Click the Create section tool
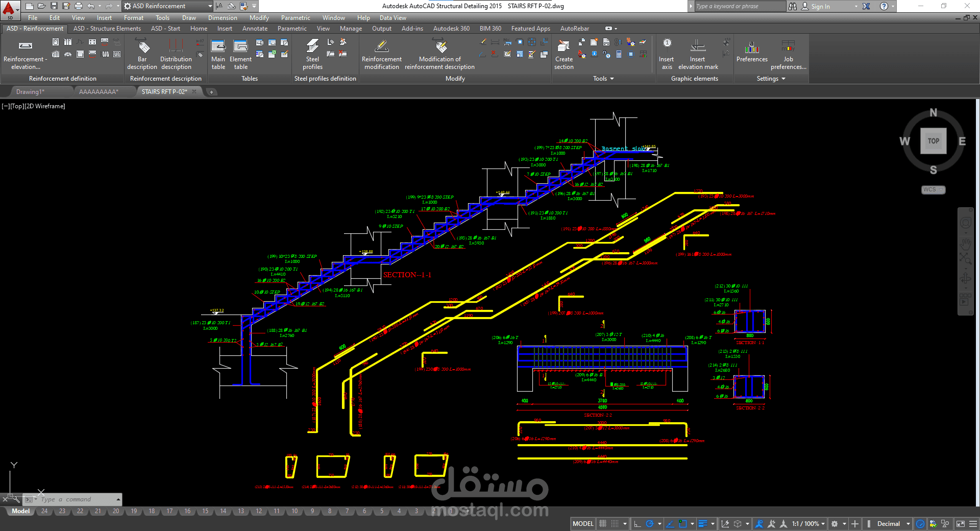 564,54
